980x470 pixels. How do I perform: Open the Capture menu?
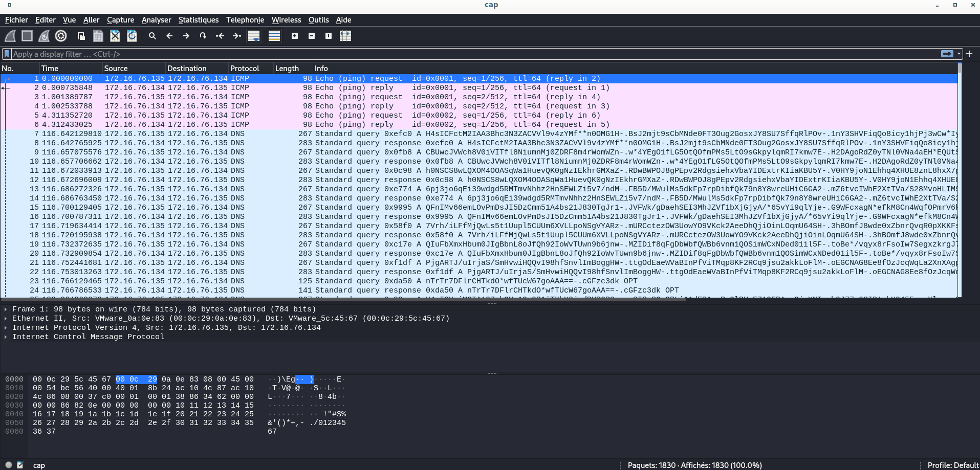point(121,20)
